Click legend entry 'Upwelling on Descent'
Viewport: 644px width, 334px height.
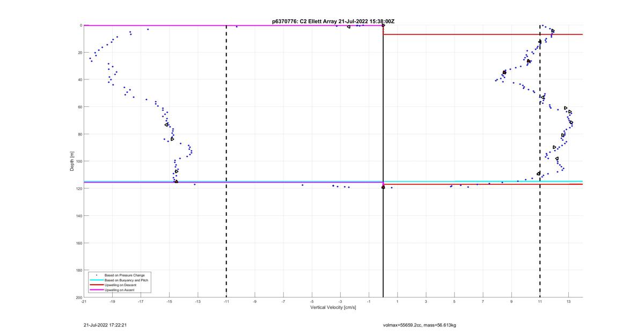(121, 285)
